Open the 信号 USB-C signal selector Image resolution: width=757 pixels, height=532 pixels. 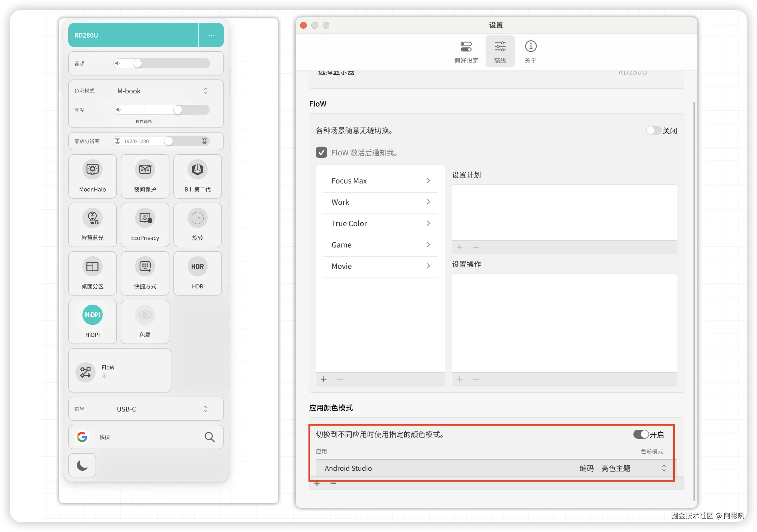(205, 409)
